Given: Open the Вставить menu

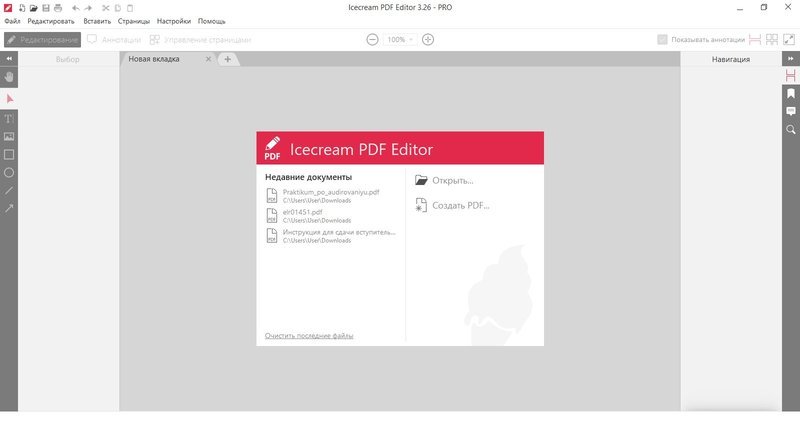Looking at the screenshot, I should tap(97, 21).
